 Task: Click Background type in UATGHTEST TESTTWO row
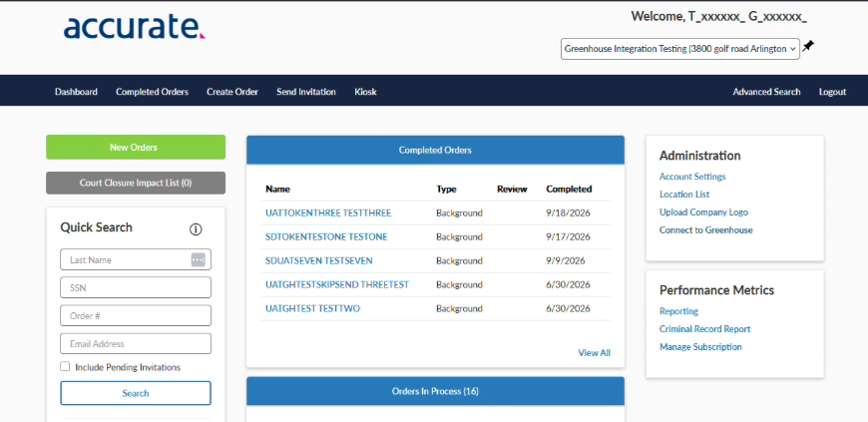click(459, 308)
